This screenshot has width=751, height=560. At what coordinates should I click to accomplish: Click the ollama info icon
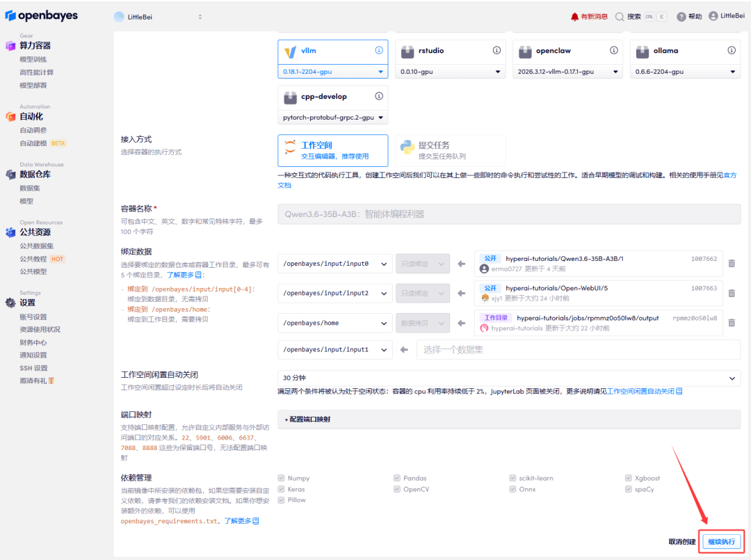click(732, 50)
